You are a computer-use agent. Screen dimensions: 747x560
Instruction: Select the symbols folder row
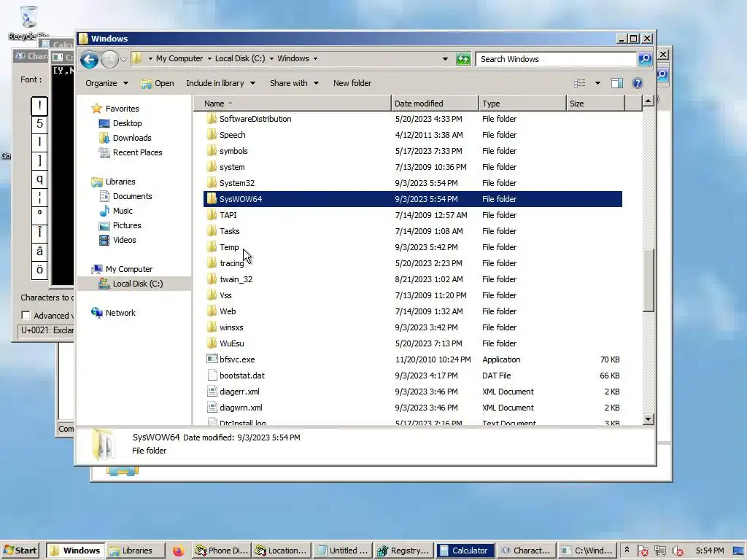tap(413, 151)
